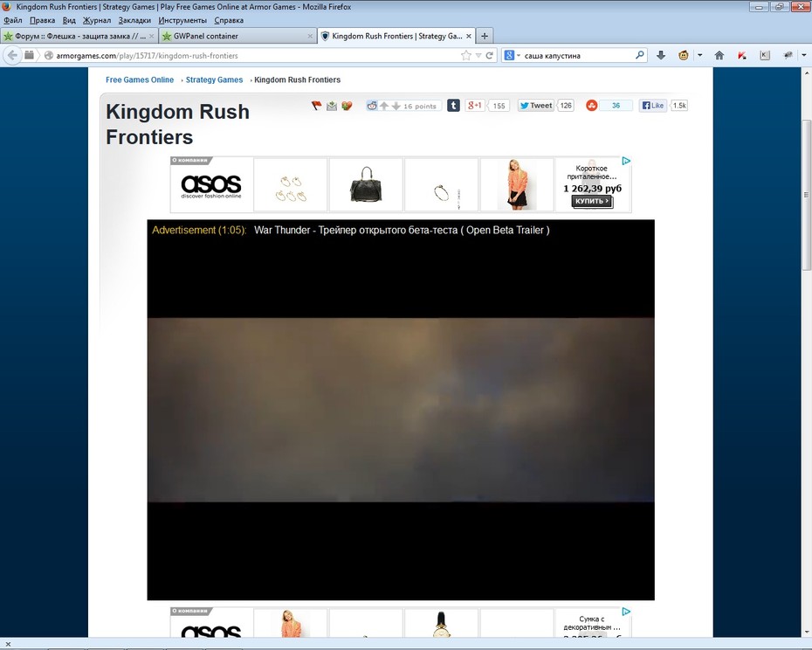
Task: Click the search field with саша капустина
Action: (x=577, y=55)
